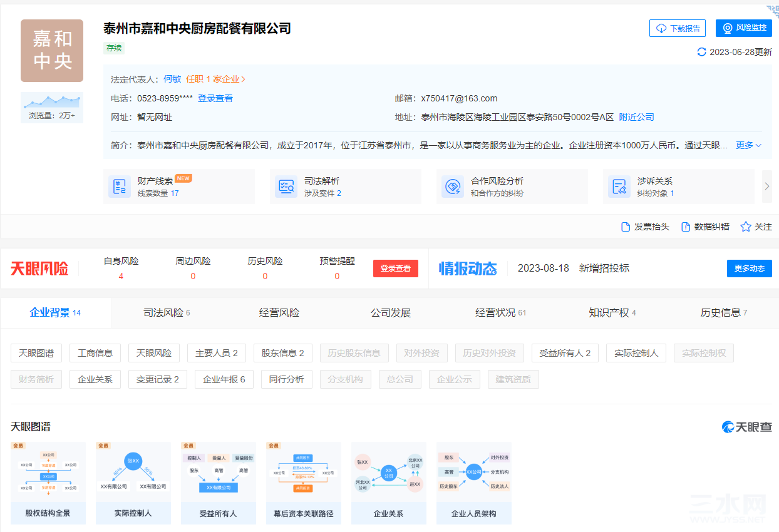Switch to 经营状况 tab

coord(501,312)
